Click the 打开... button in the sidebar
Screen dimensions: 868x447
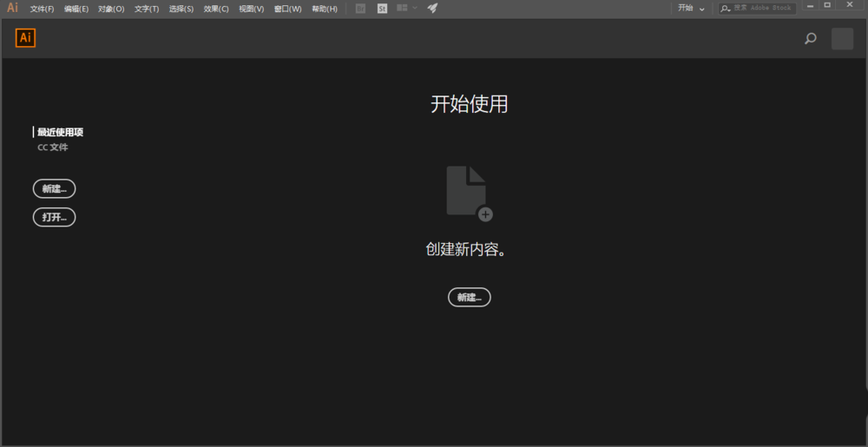(x=54, y=217)
